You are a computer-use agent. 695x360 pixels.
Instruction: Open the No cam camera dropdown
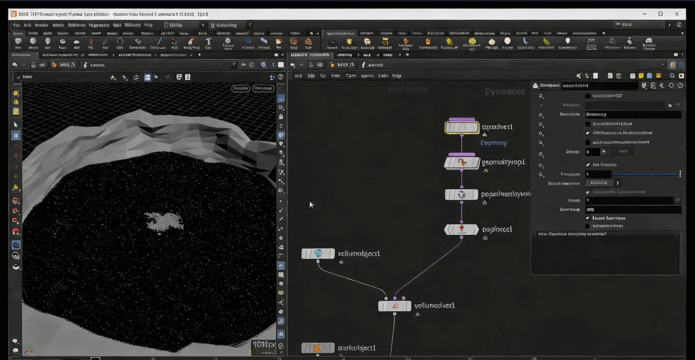263,88
